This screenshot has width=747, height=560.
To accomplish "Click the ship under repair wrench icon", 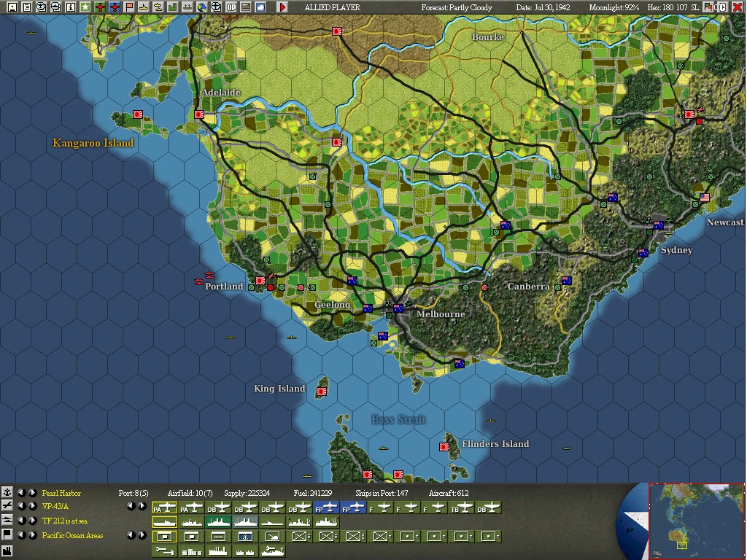I will coord(273,551).
